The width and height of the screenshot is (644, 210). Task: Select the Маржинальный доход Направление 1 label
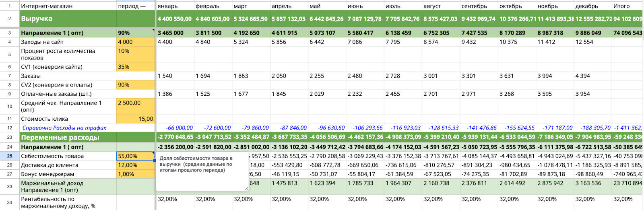(68, 186)
